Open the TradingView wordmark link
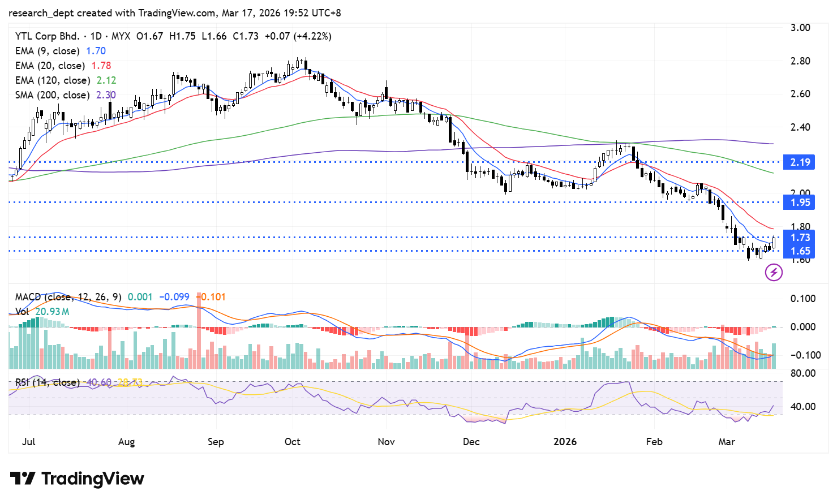This screenshot has width=837, height=504. coord(93,479)
